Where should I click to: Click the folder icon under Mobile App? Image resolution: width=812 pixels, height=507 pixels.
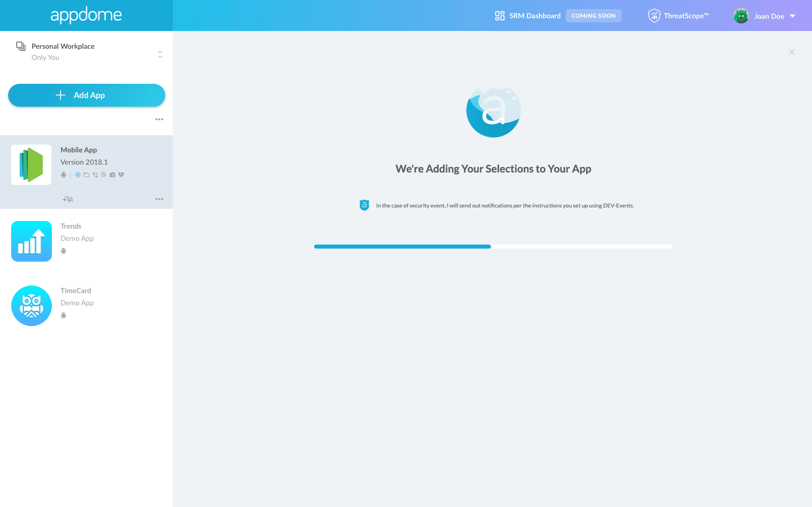click(86, 175)
